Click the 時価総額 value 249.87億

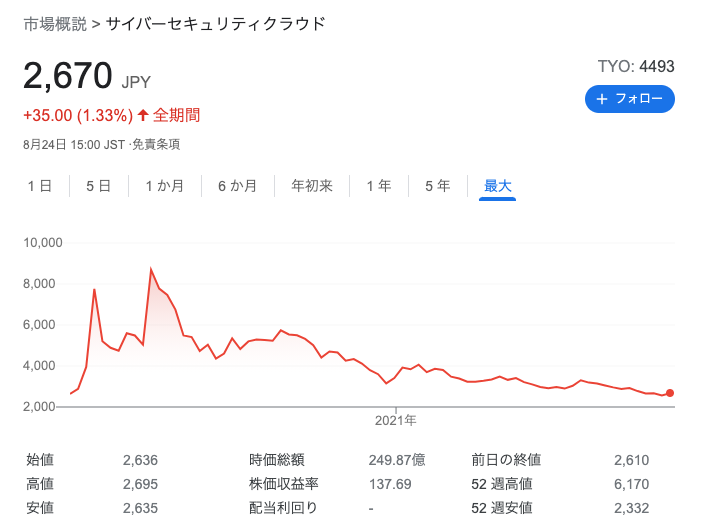397,460
